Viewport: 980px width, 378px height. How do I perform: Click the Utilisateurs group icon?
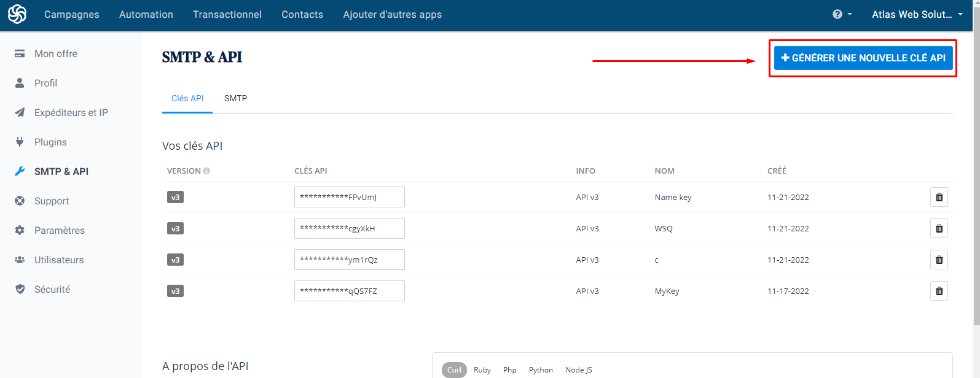point(20,260)
